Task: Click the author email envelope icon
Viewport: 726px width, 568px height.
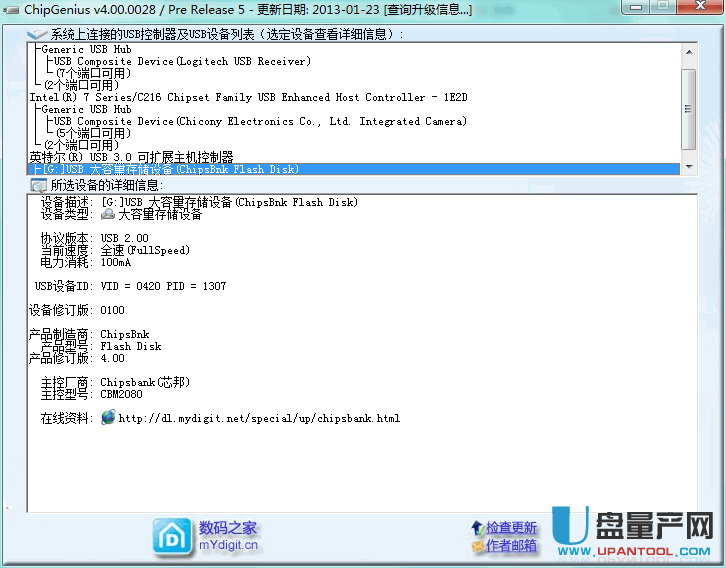Action: (477, 546)
